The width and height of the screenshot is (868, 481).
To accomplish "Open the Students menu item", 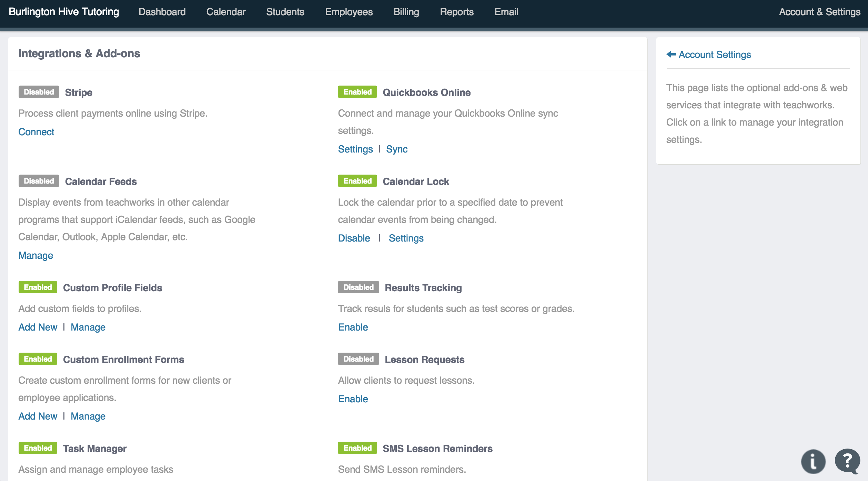I will [x=285, y=12].
